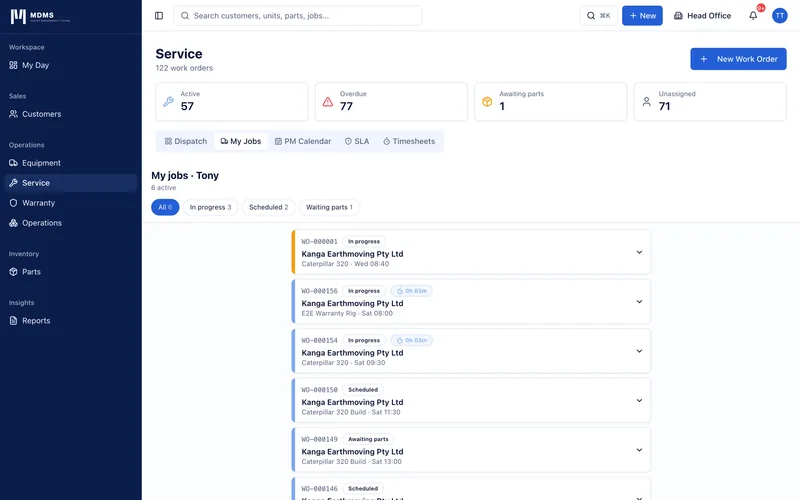
Task: Filter jobs by In progress
Action: point(210,207)
